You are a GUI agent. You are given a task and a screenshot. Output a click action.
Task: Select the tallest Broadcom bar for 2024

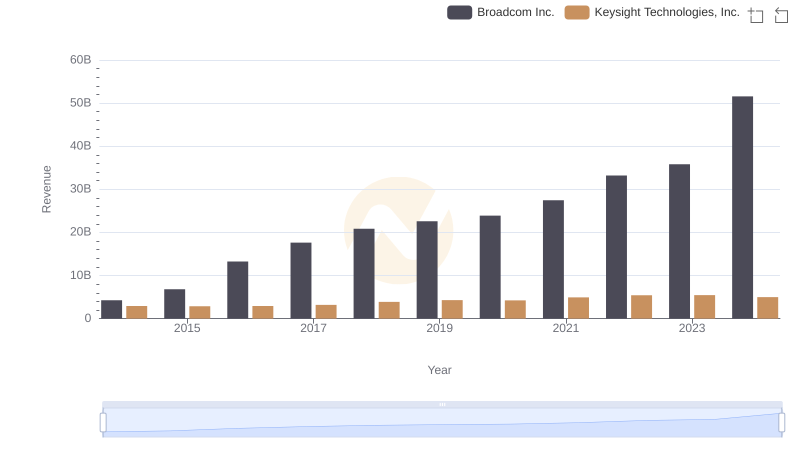pos(742,208)
